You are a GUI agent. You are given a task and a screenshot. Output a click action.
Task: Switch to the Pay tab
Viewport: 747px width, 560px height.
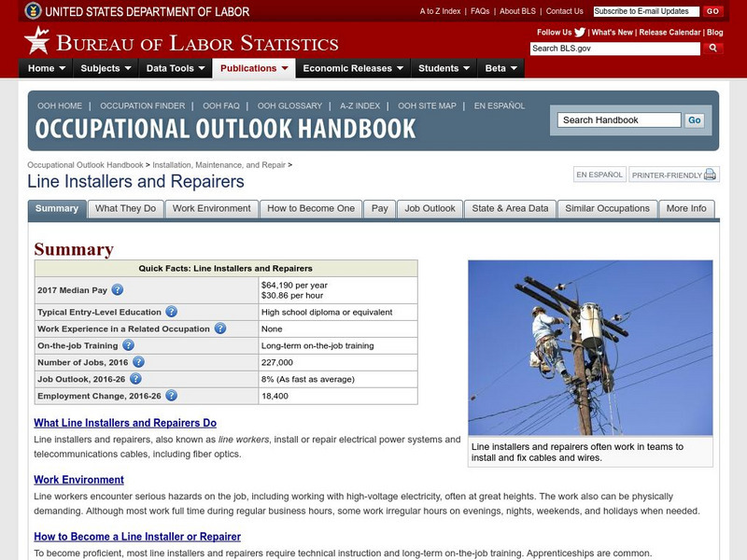[380, 208]
